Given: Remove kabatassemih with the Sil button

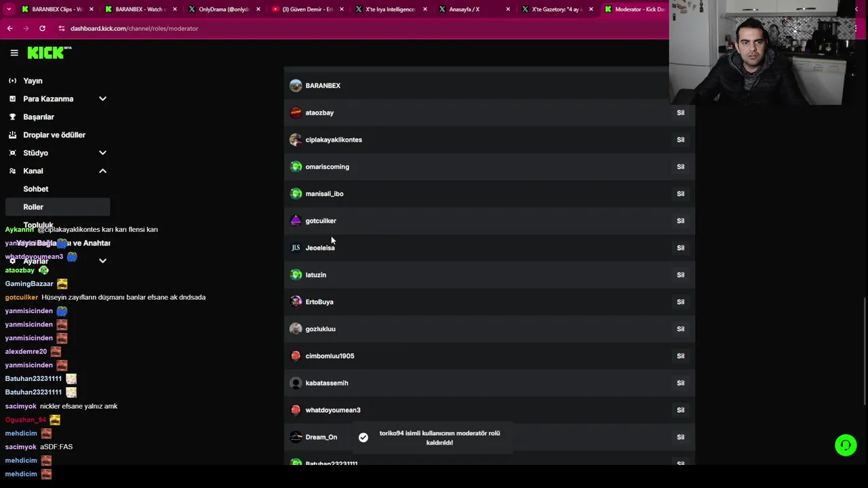Looking at the screenshot, I should pyautogui.click(x=680, y=383).
